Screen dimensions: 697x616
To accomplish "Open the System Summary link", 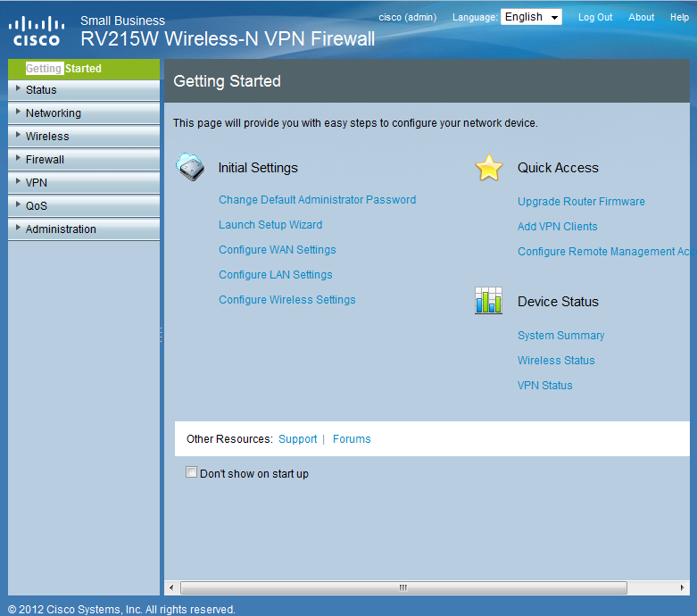I will tap(560, 336).
